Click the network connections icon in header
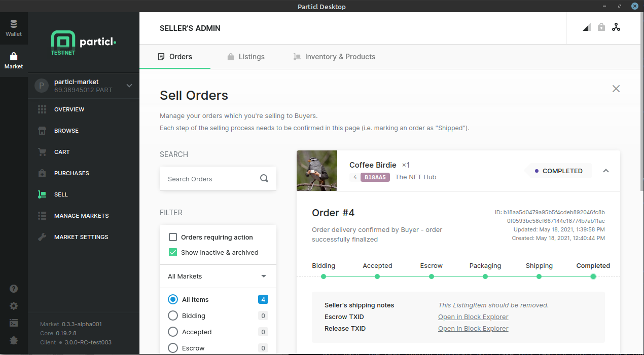The image size is (644, 355). (616, 27)
